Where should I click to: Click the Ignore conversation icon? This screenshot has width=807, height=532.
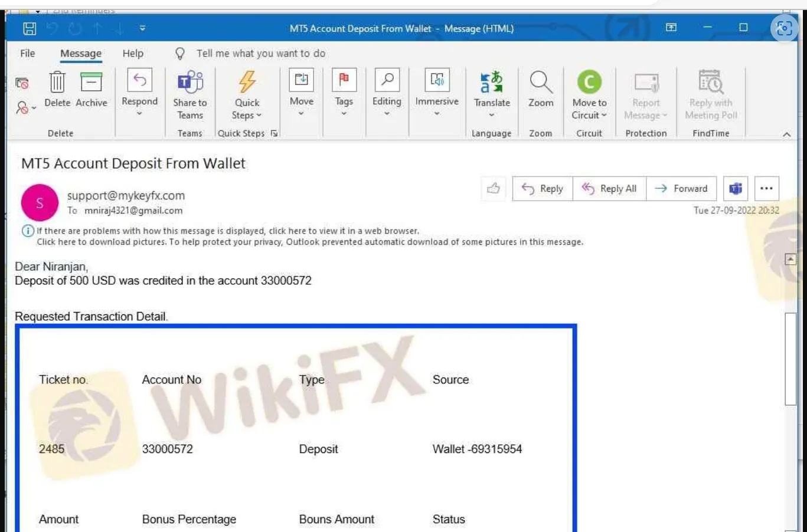[22, 83]
